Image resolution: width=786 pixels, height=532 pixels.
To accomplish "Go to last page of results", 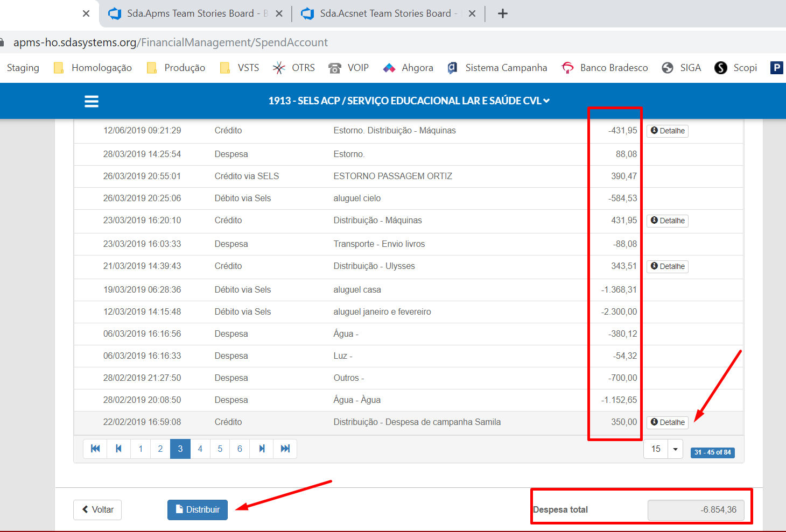I will pyautogui.click(x=285, y=449).
